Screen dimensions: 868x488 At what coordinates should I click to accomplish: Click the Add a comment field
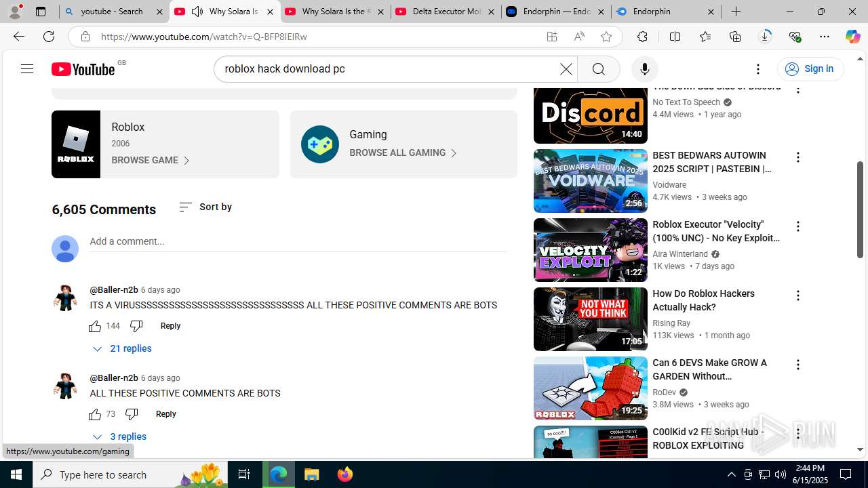[298, 242]
